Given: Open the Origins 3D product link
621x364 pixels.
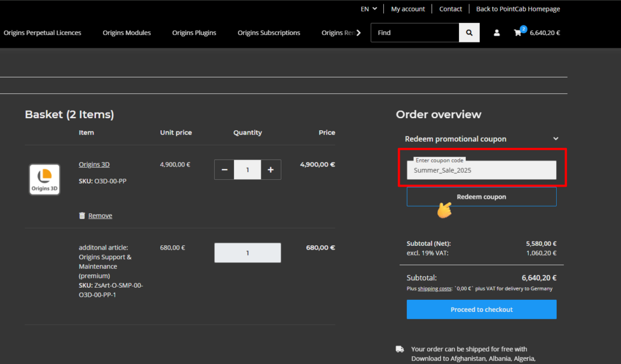Looking at the screenshot, I should (x=94, y=165).
